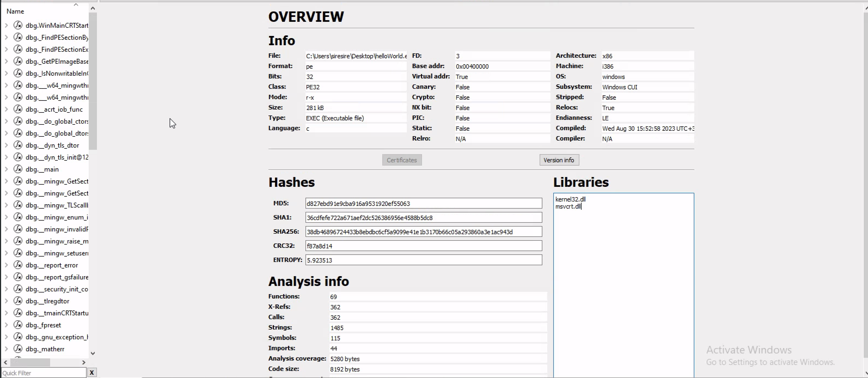
Task: Click function icon beside dbg._GetPEImageBase
Action: click(x=18, y=61)
